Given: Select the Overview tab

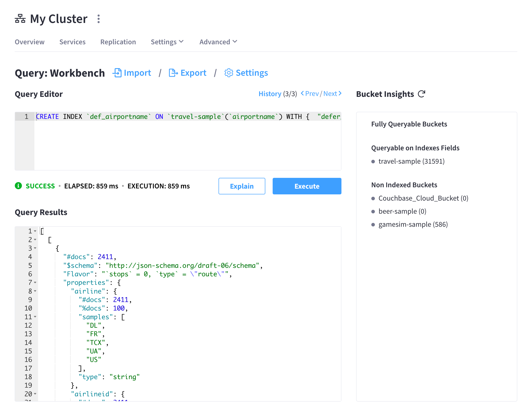Looking at the screenshot, I should 29,42.
